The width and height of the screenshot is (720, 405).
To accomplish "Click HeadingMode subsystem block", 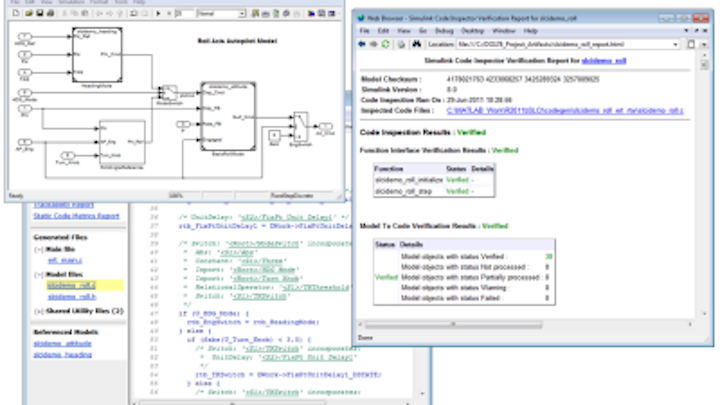I will 97,55.
